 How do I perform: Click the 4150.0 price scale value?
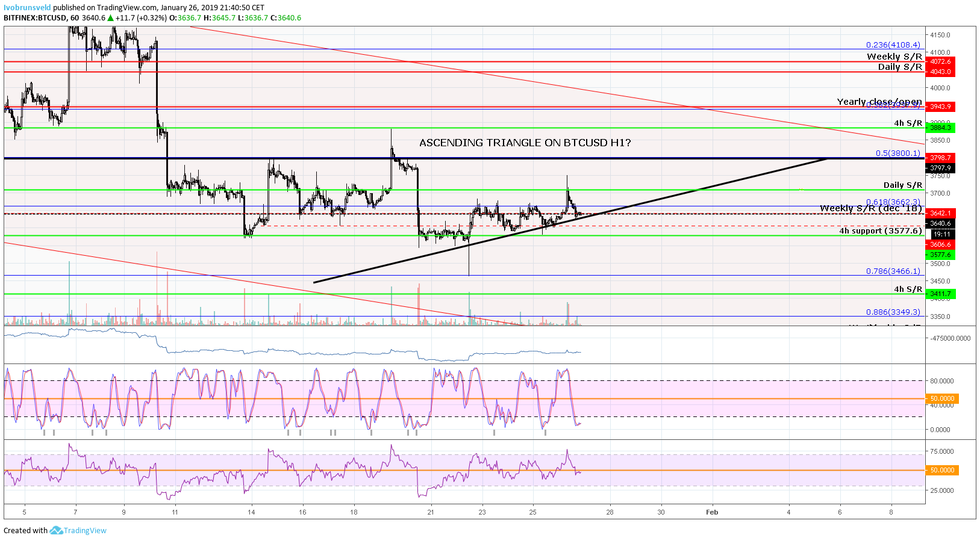click(940, 35)
